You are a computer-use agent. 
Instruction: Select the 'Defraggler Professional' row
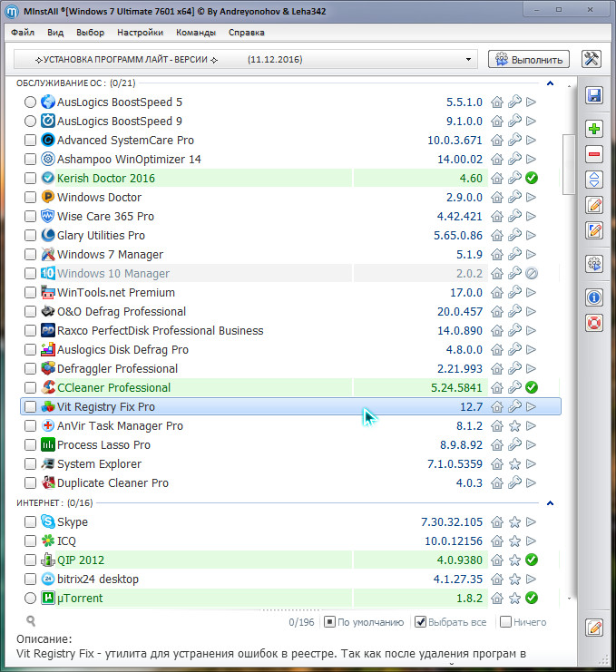coord(290,368)
